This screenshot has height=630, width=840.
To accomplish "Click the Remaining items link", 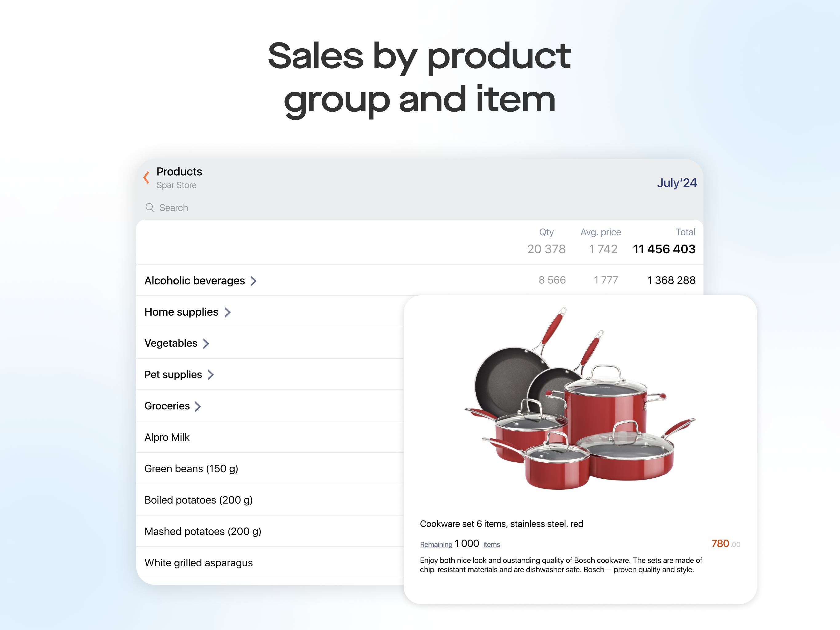I will (460, 544).
